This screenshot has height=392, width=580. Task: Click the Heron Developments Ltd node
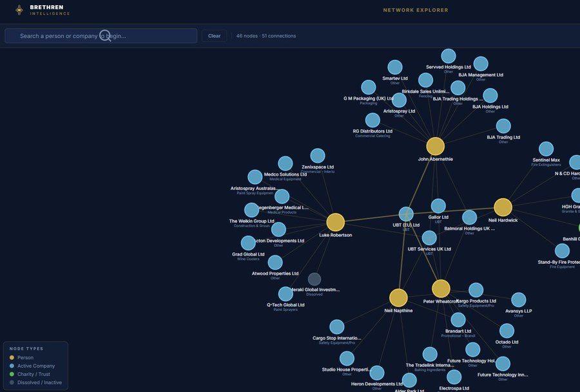(377, 373)
